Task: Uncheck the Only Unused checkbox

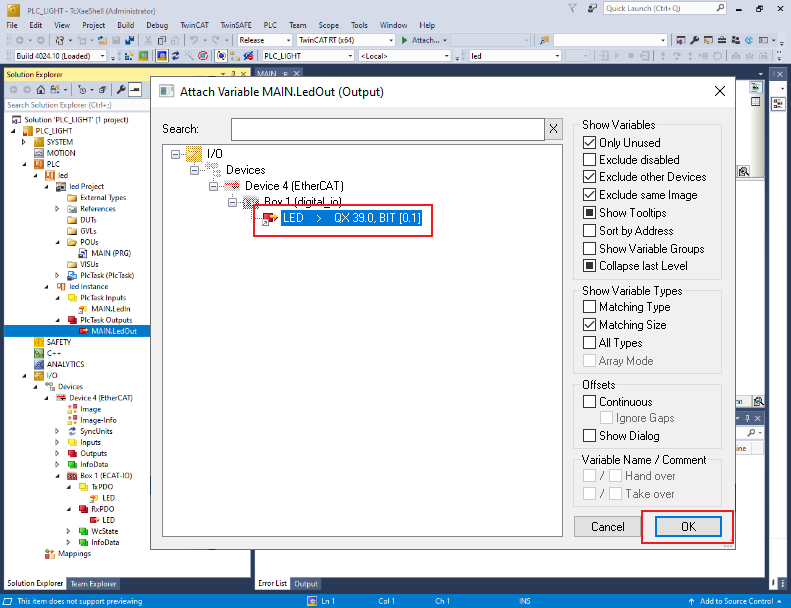Action: (x=590, y=143)
